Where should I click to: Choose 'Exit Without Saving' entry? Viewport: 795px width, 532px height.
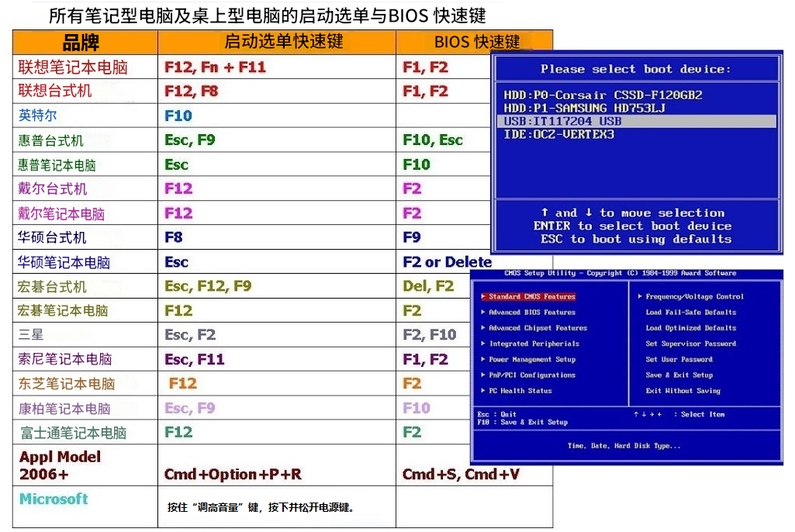click(683, 391)
